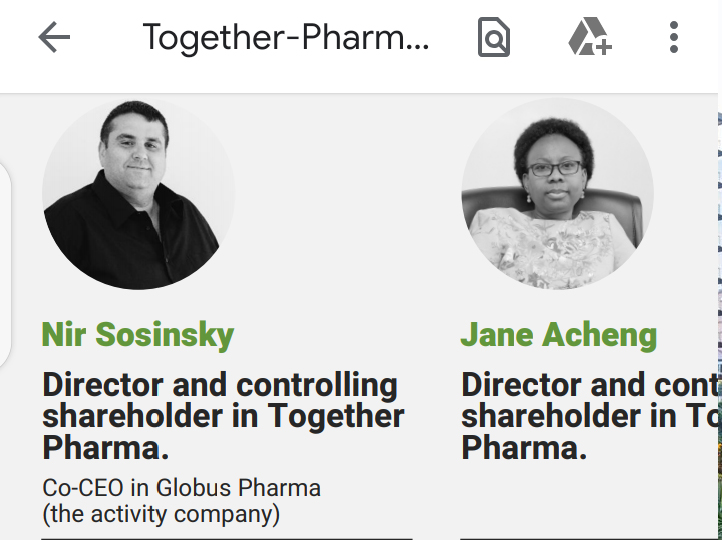This screenshot has width=722, height=540.
Task: Tap Nir Sosinsky's director and shareholder heading
Action: tap(223, 416)
